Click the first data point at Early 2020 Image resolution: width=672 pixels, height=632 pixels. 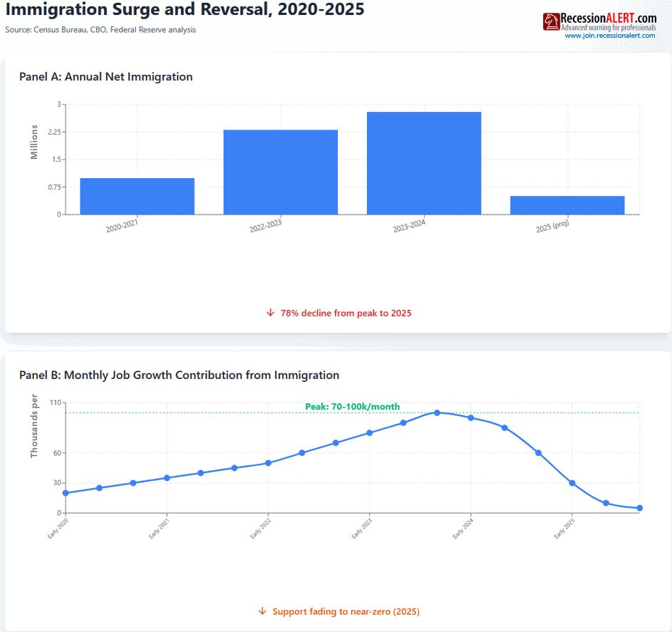66,493
